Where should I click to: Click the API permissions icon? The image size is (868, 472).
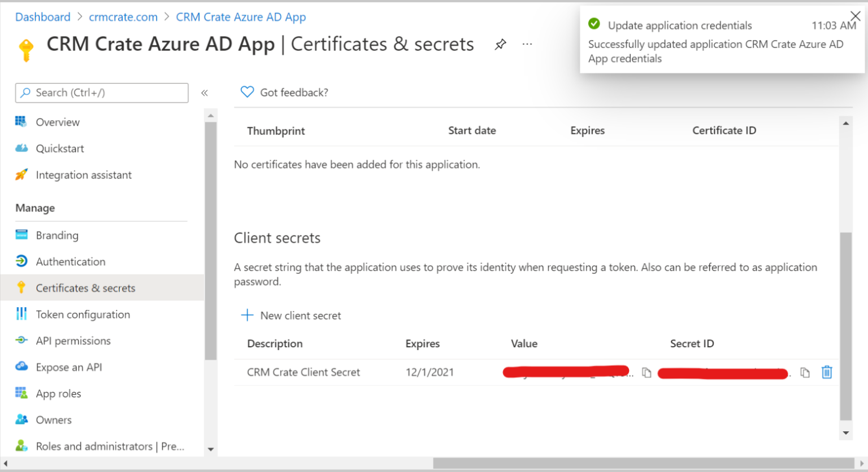(x=21, y=340)
